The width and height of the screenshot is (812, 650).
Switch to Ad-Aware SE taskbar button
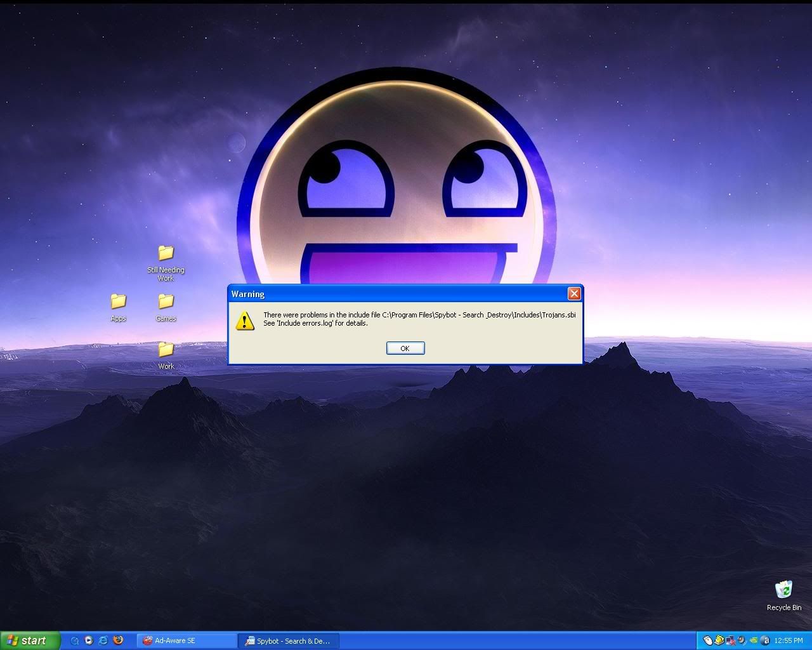coord(187,641)
